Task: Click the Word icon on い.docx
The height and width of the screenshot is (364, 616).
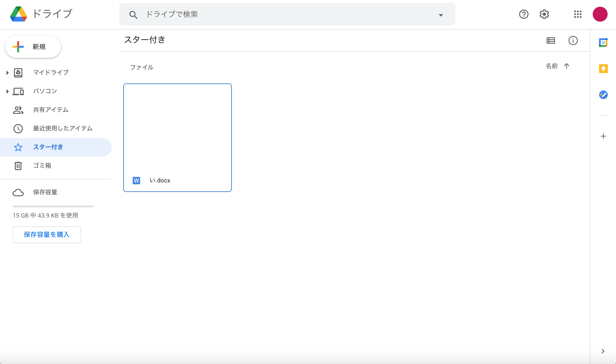Action: 136,181
